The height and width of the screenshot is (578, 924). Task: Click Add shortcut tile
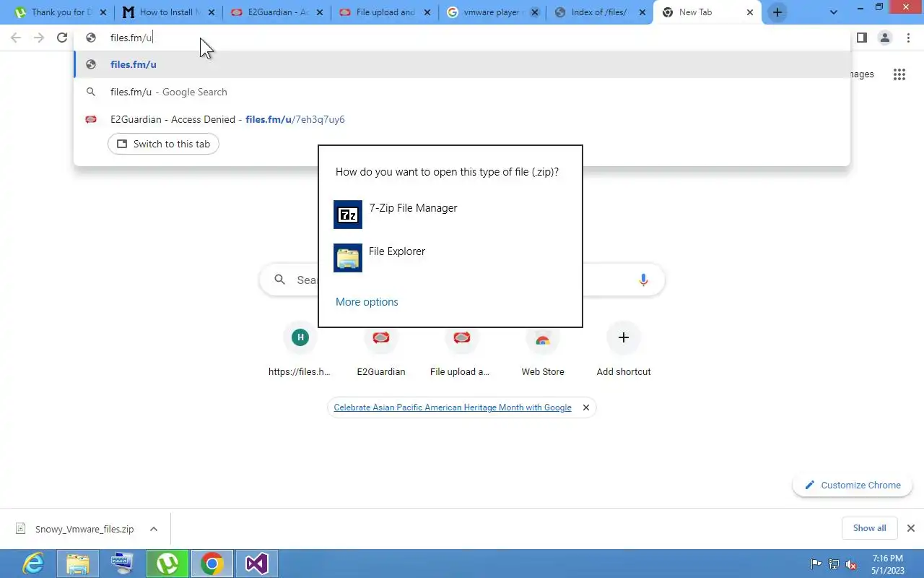coord(624,350)
